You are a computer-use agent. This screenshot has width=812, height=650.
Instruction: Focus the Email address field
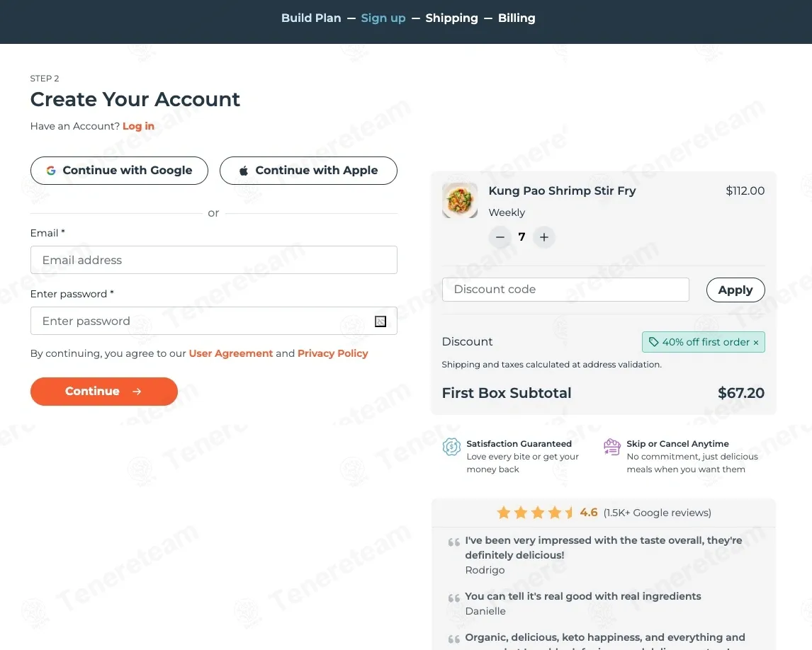[213, 260]
